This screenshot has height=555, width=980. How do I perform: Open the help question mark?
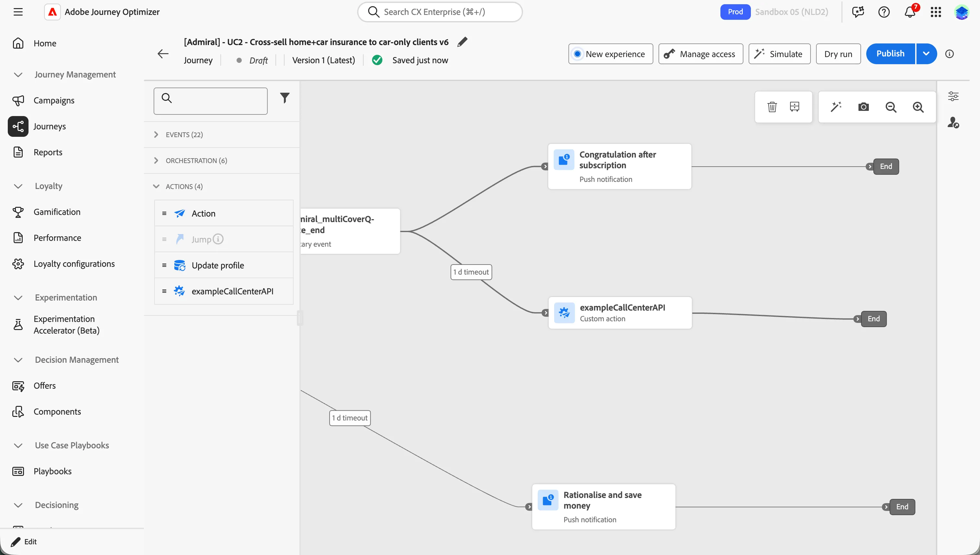tap(884, 12)
